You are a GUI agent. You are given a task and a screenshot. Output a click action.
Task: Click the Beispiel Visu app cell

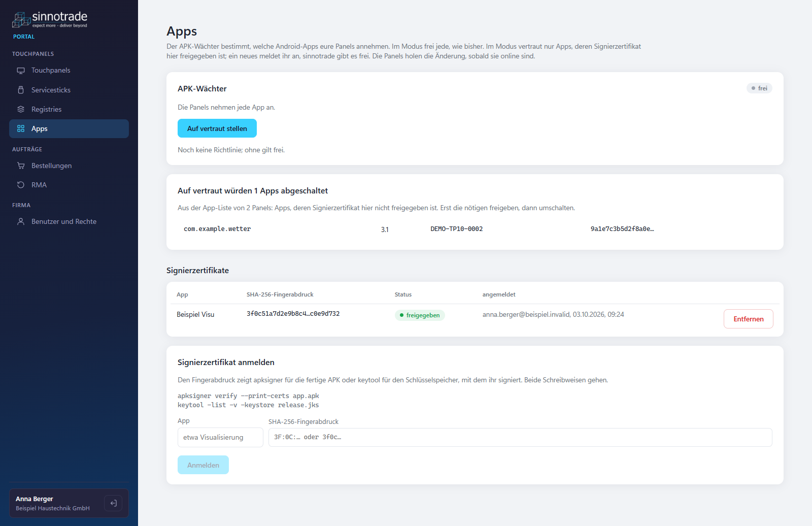click(x=195, y=315)
